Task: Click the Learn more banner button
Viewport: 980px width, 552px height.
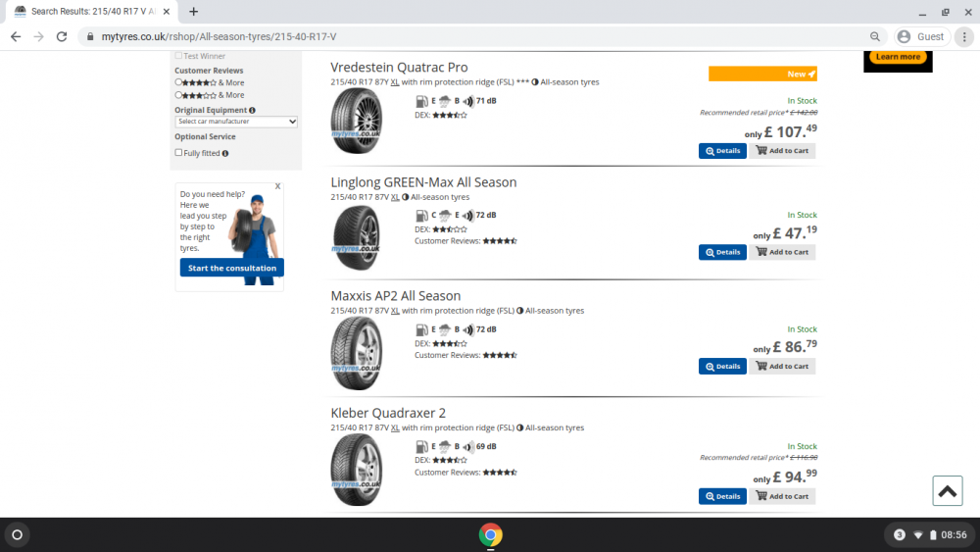Action: click(x=898, y=57)
